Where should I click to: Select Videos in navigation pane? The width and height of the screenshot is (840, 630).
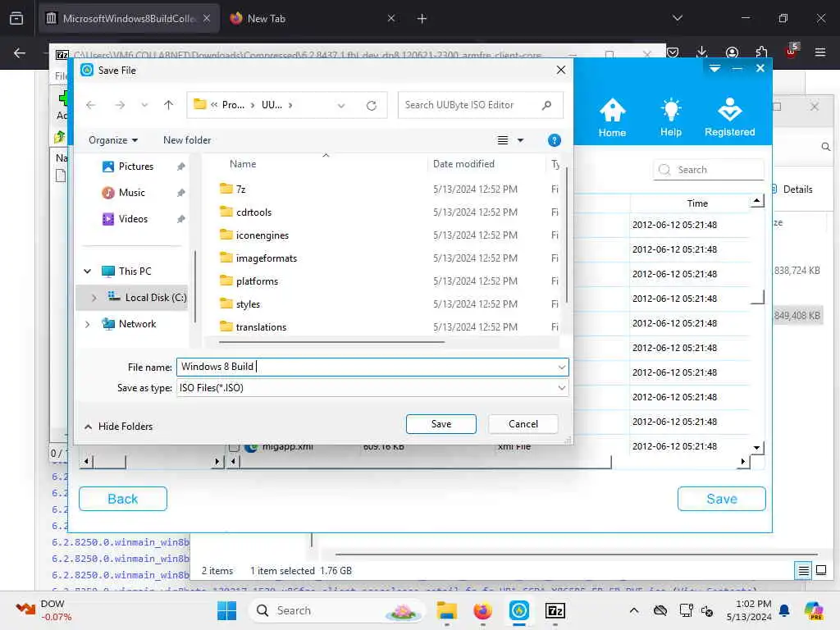point(133,219)
